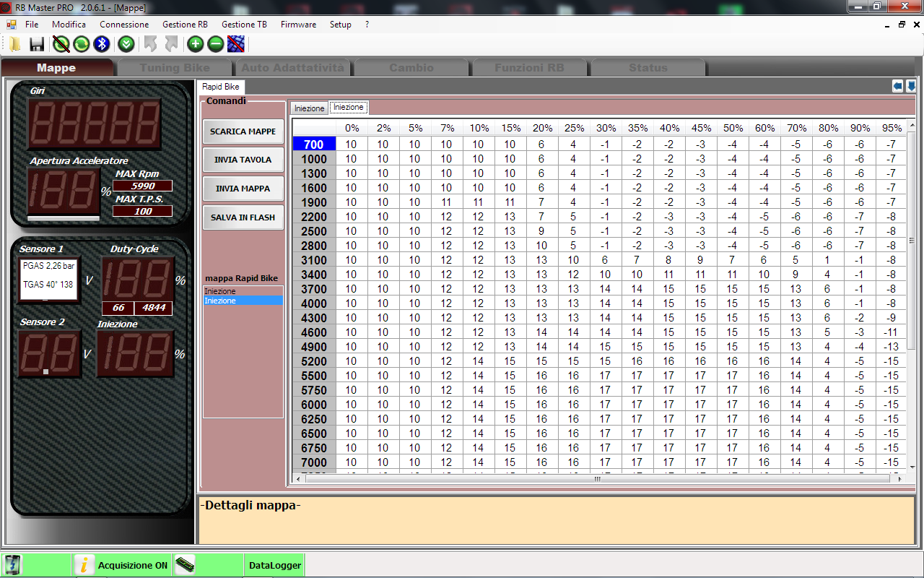
Task: Click the blue grid icon with red slash
Action: tap(235, 44)
